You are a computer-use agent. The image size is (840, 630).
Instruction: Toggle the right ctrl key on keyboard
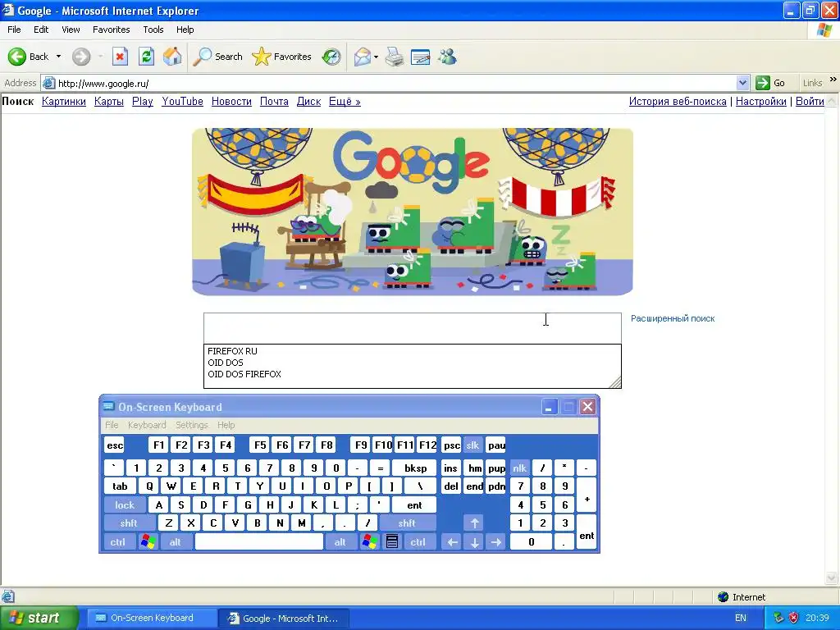point(418,541)
